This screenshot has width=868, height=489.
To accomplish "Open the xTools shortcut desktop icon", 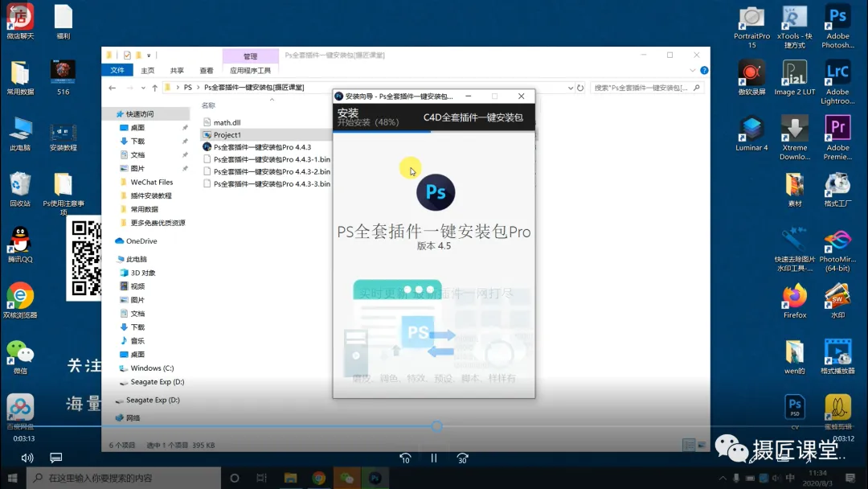I will [x=794, y=27].
